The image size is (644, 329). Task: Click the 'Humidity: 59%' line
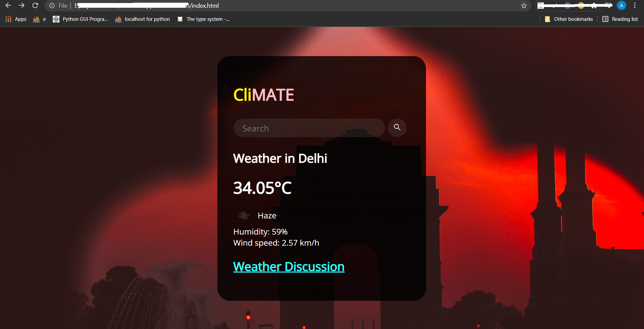click(x=260, y=232)
